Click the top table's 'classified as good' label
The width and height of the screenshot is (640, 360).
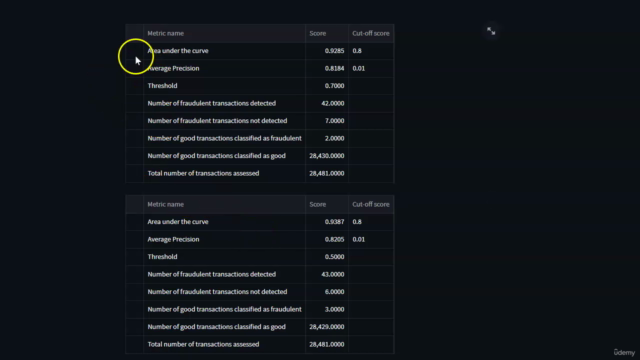216,156
